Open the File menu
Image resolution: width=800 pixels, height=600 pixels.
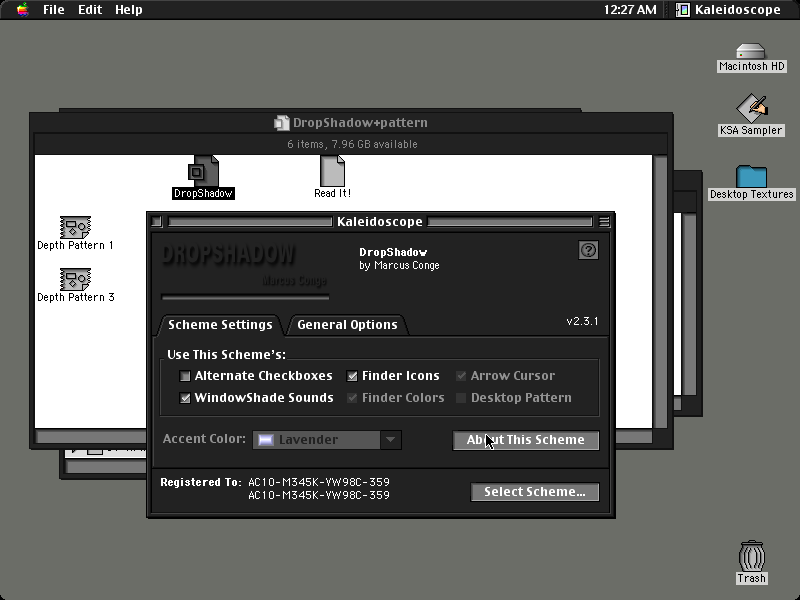point(54,10)
